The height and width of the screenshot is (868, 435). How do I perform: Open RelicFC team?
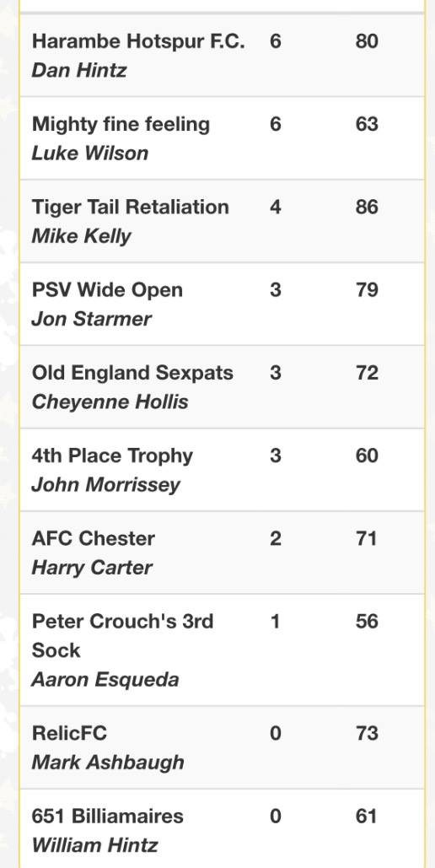pos(69,734)
